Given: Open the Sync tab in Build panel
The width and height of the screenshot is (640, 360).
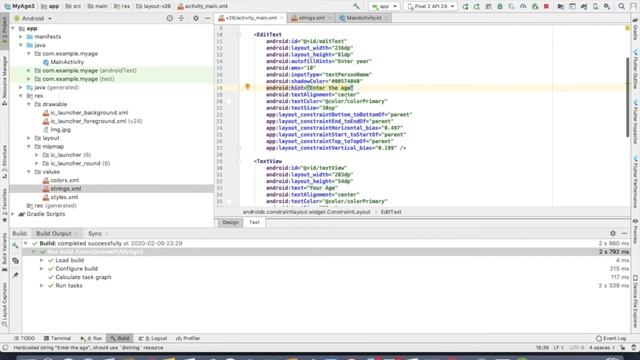Looking at the screenshot, I should (95, 233).
